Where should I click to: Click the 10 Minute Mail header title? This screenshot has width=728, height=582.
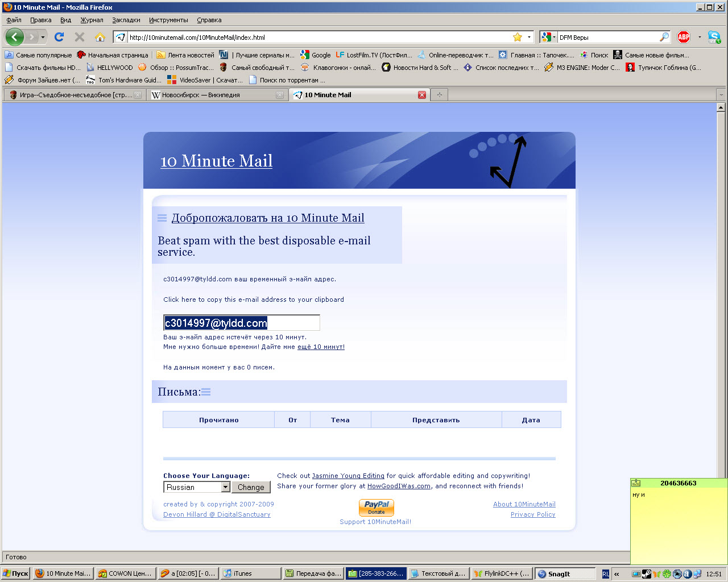[x=216, y=161]
